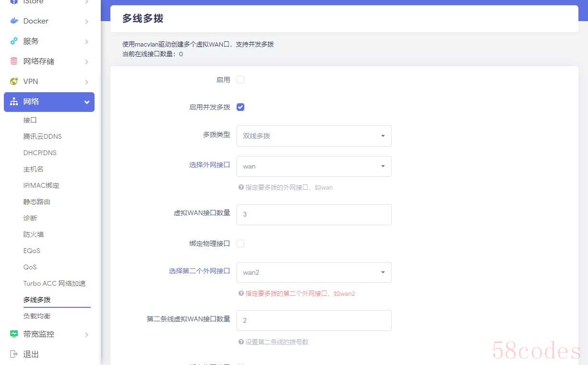
Task: Open the 接口 submenu item
Action: coord(30,120)
